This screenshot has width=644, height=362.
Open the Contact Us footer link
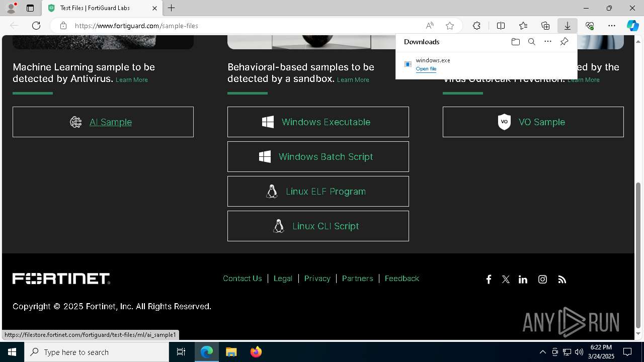pyautogui.click(x=243, y=279)
